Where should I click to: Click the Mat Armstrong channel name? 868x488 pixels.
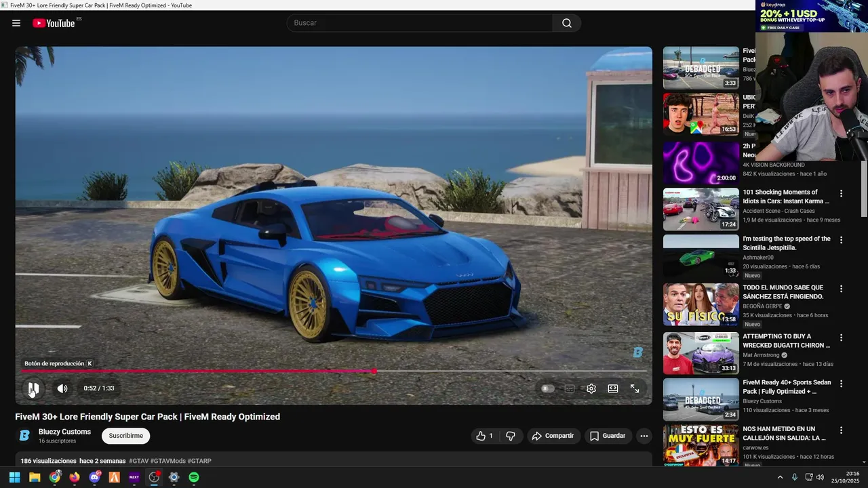(x=761, y=355)
